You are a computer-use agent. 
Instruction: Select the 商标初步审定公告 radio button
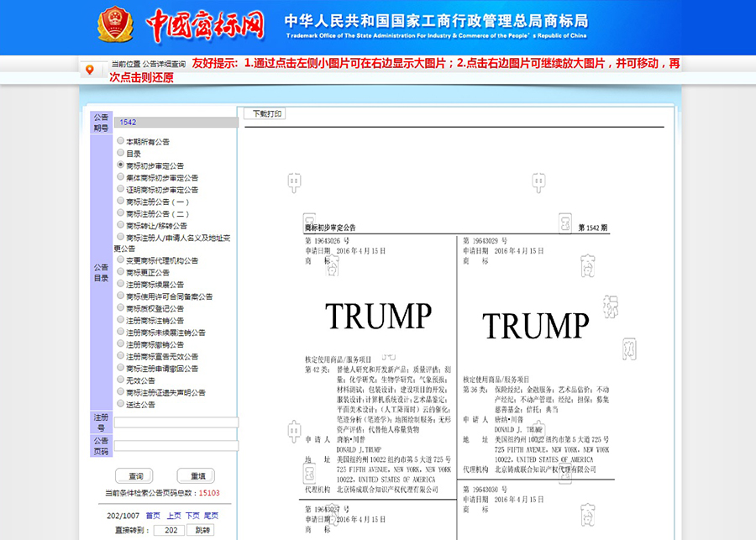point(120,165)
